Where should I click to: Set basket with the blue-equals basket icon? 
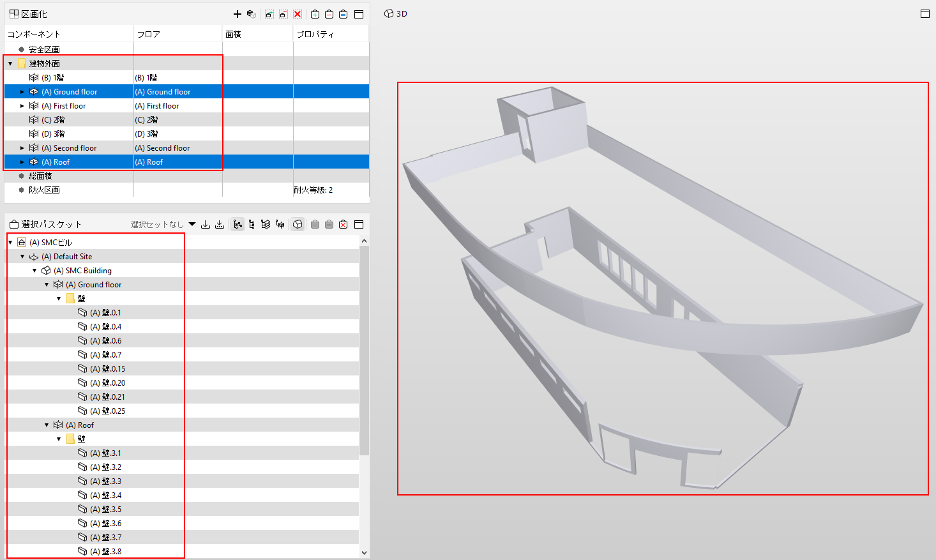pyautogui.click(x=343, y=14)
